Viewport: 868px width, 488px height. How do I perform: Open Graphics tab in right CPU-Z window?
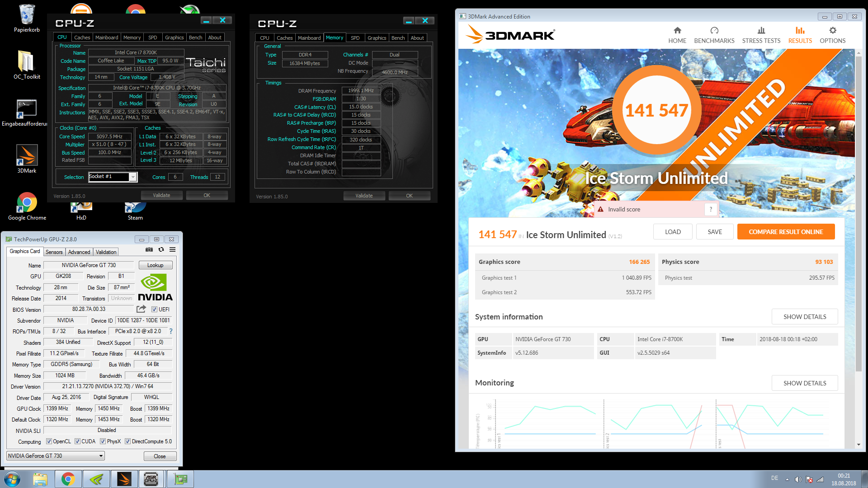pyautogui.click(x=377, y=38)
